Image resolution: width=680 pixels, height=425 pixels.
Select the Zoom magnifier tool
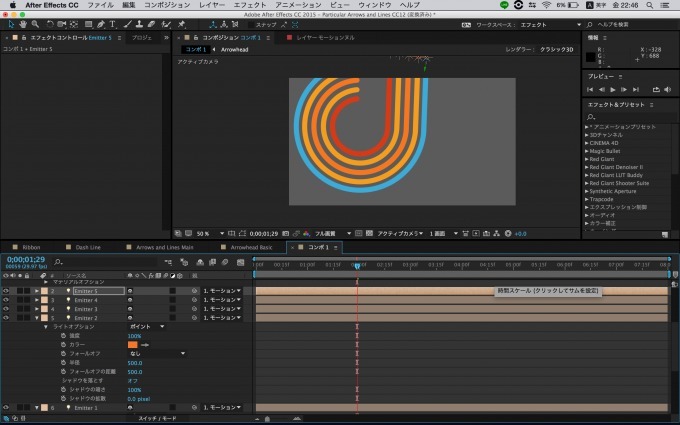click(x=34, y=23)
